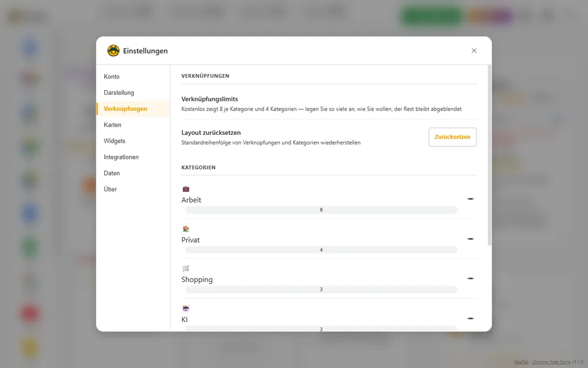Click the Einstellungen dialog title

click(x=145, y=51)
